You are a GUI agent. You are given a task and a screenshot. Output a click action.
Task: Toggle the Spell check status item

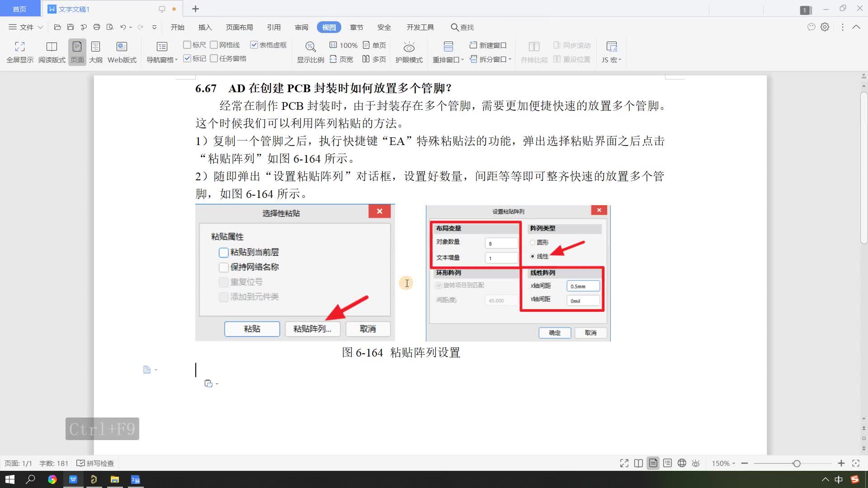(95, 463)
